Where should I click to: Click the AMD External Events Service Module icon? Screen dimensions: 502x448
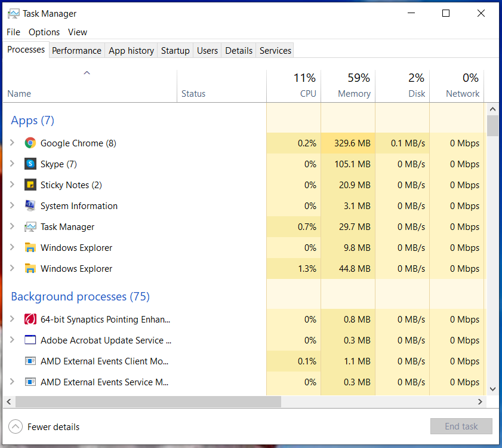click(30, 382)
